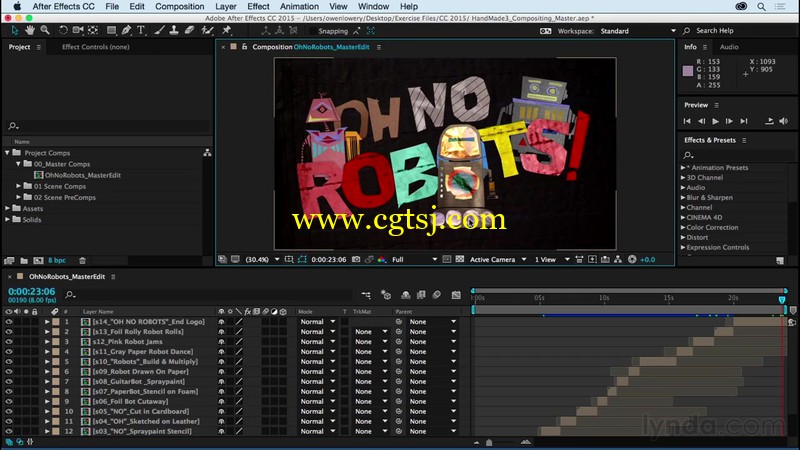Take a snapshot with camera icon

pos(356,259)
